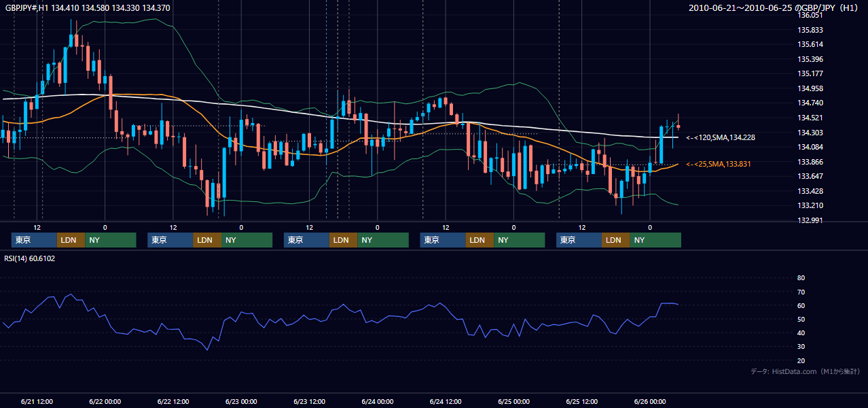
Task: Click the 6/24 12:00 date label
Action: tap(446, 401)
